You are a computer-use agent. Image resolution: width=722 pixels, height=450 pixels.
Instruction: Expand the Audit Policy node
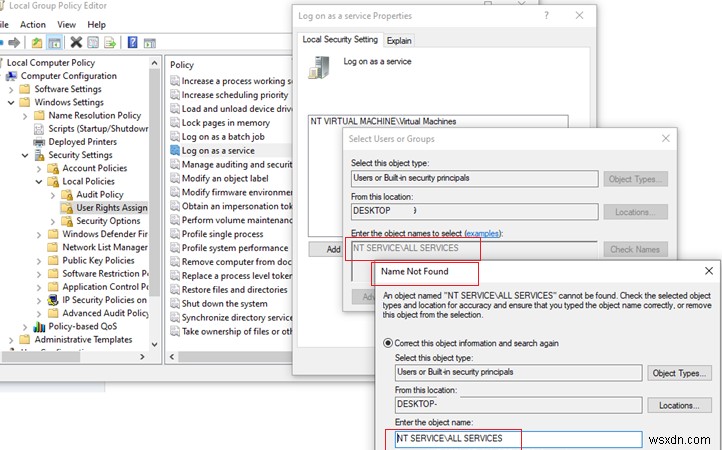(53, 195)
